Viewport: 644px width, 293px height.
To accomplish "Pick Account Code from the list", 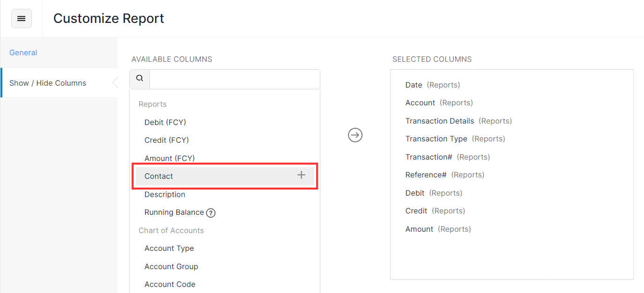I will pos(170,284).
